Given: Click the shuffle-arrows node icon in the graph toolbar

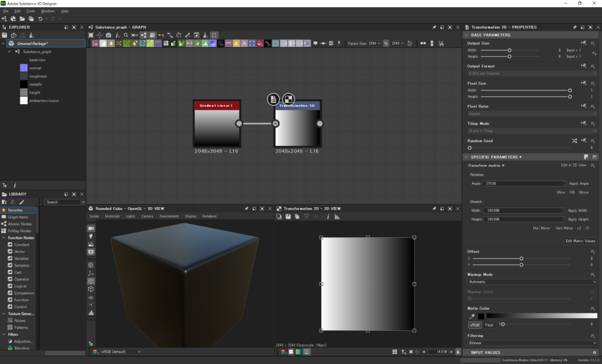Looking at the screenshot, I should coord(119,44).
